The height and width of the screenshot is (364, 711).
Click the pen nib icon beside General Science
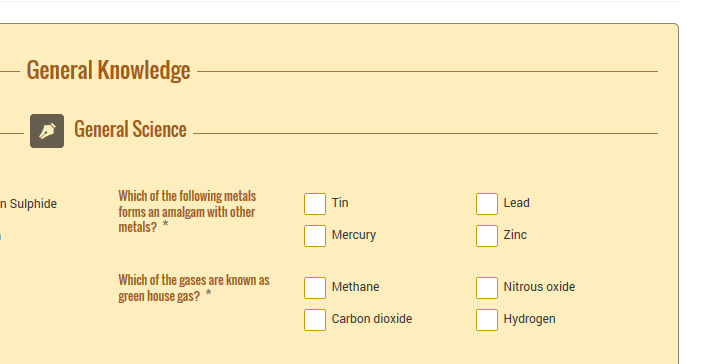pos(47,131)
